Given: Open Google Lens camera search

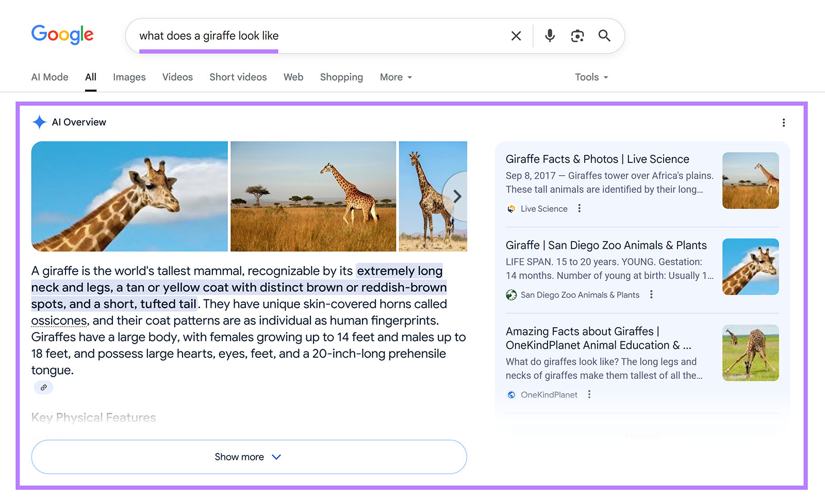Looking at the screenshot, I should tap(577, 36).
